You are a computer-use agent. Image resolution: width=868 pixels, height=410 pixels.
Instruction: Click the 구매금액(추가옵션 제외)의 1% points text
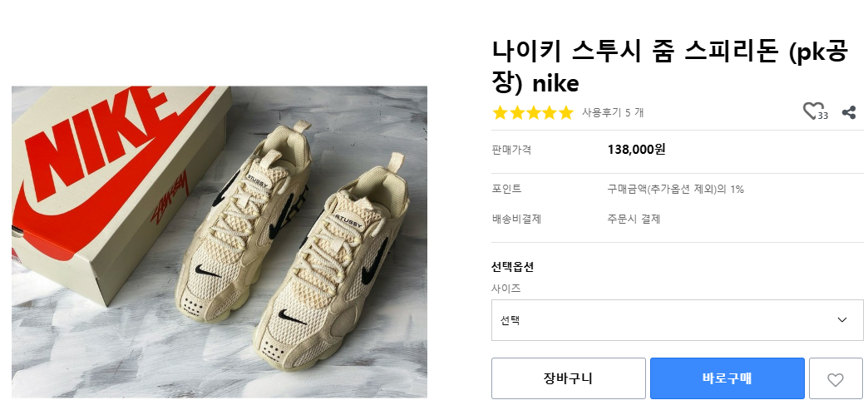675,189
